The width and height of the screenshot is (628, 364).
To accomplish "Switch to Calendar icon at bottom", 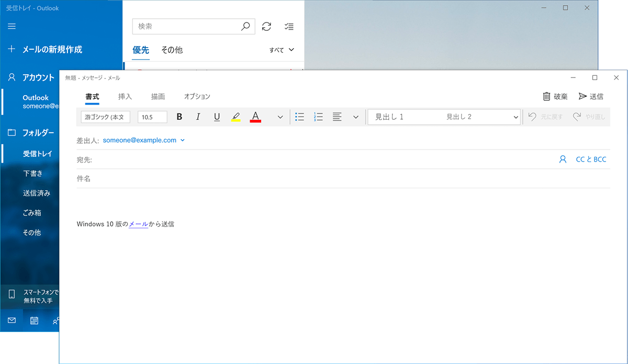I will [34, 321].
